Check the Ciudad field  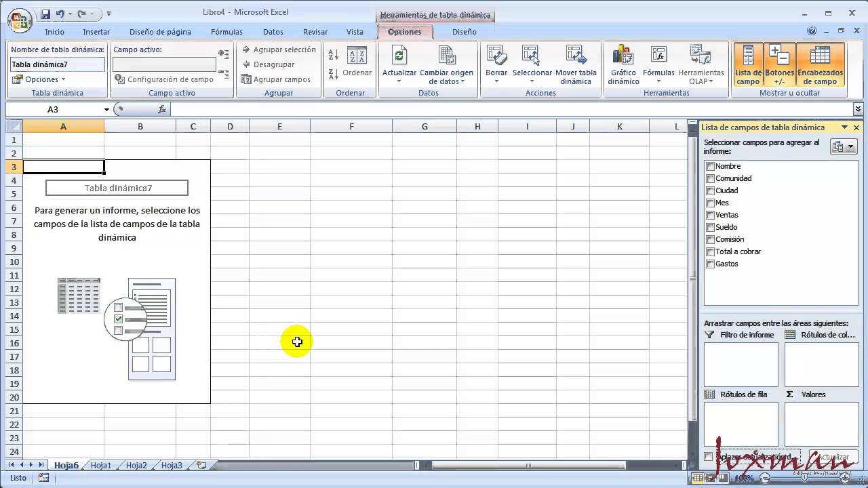click(710, 190)
